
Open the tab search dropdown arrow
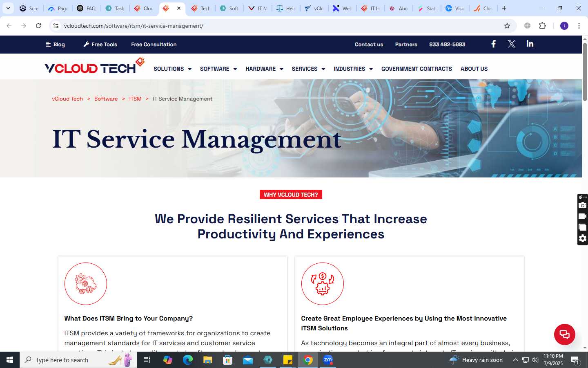8,8
